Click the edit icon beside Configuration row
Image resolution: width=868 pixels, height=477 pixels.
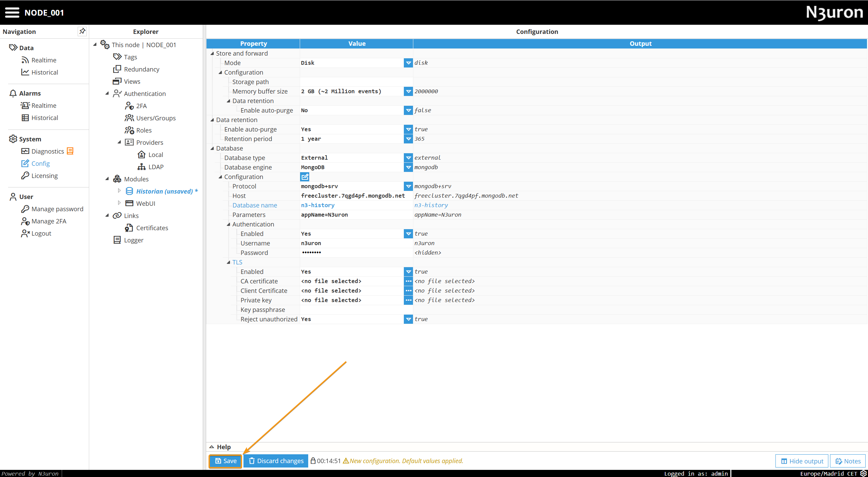pos(304,177)
